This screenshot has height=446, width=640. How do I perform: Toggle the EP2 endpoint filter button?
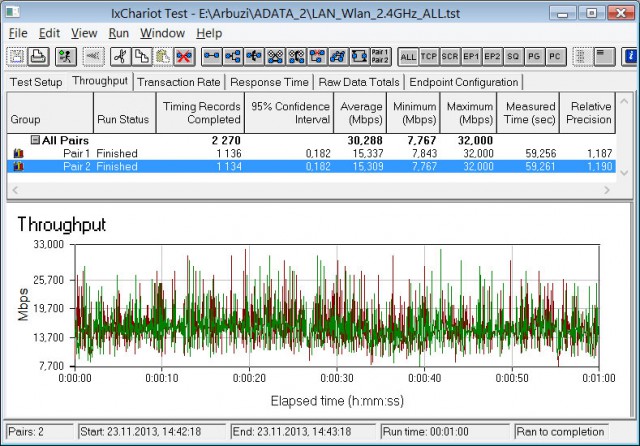point(492,57)
